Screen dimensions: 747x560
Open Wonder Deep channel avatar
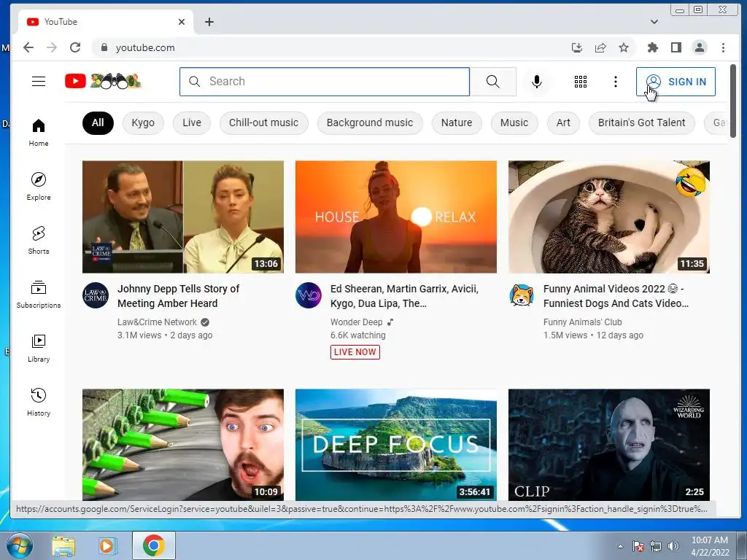coord(309,295)
